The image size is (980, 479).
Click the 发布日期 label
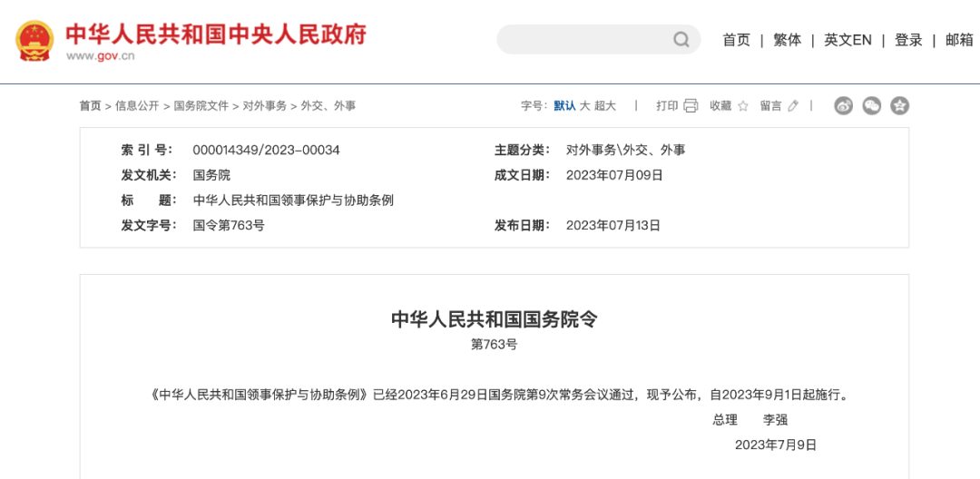tap(523, 226)
